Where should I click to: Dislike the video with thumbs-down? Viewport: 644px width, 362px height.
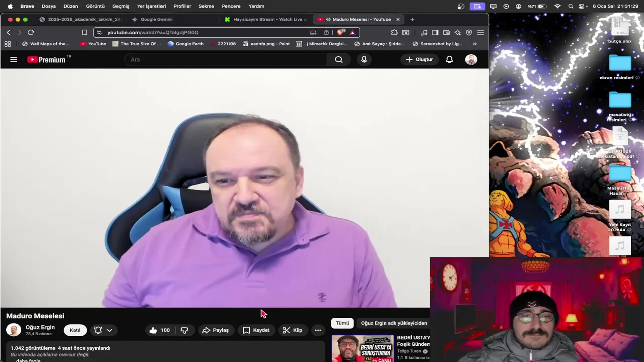pos(184,330)
